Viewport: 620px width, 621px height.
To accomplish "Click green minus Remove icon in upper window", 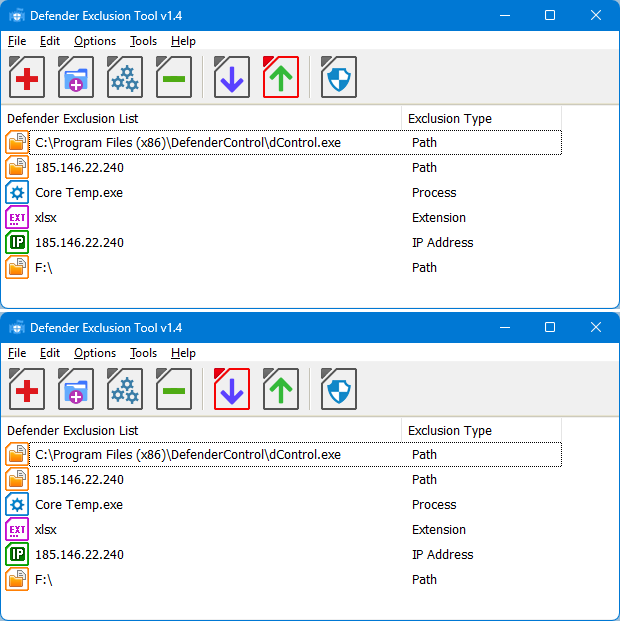I will tap(174, 78).
